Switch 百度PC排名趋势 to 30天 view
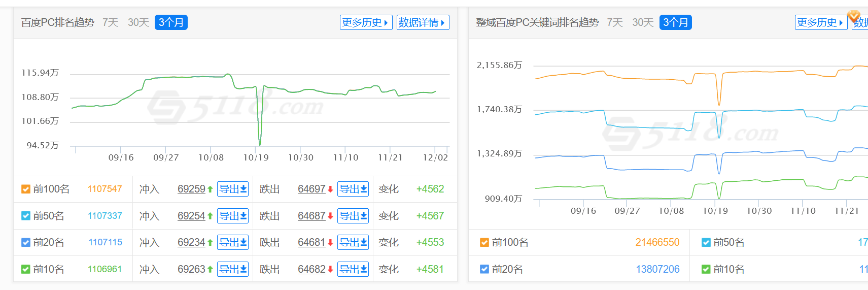868x290 pixels. point(138,22)
